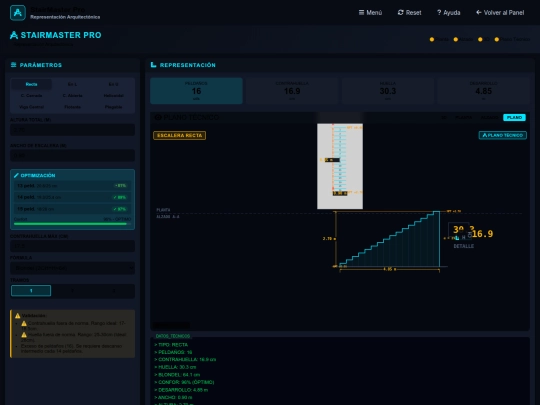This screenshot has width=540, height=405.
Task: Click the Plano Técnico cyan badge button
Action: point(502,135)
